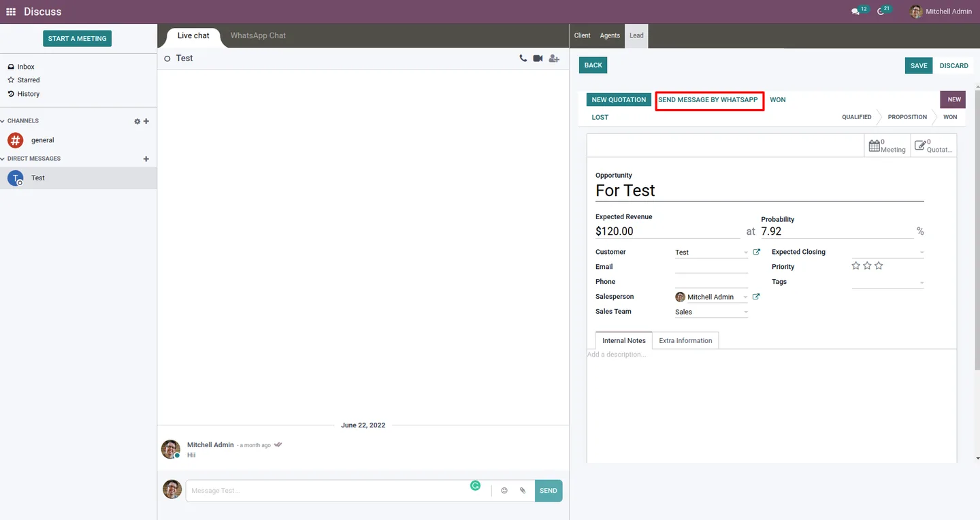Click the Email input field
Image resolution: width=980 pixels, height=520 pixels.
click(x=711, y=267)
